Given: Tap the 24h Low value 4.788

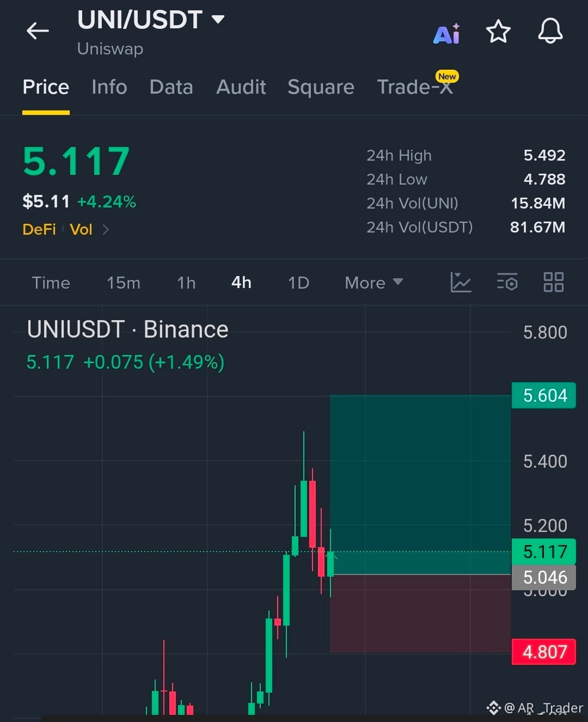Looking at the screenshot, I should [544, 180].
